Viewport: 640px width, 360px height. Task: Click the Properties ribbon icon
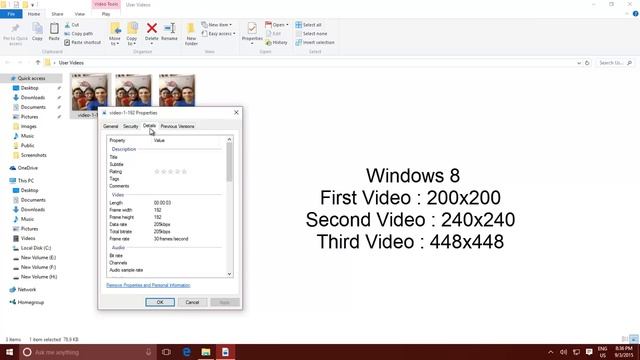(x=252, y=29)
